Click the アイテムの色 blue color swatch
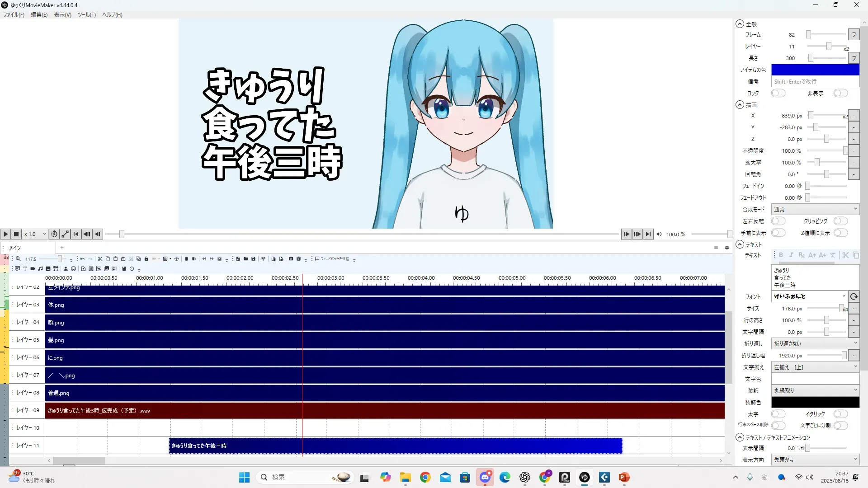The width and height of the screenshot is (868, 488). click(x=815, y=70)
